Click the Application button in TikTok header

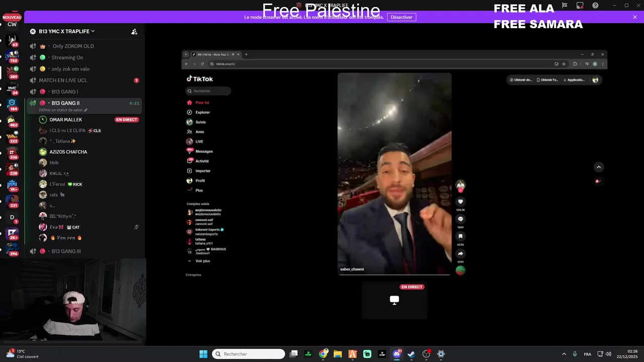(574, 80)
